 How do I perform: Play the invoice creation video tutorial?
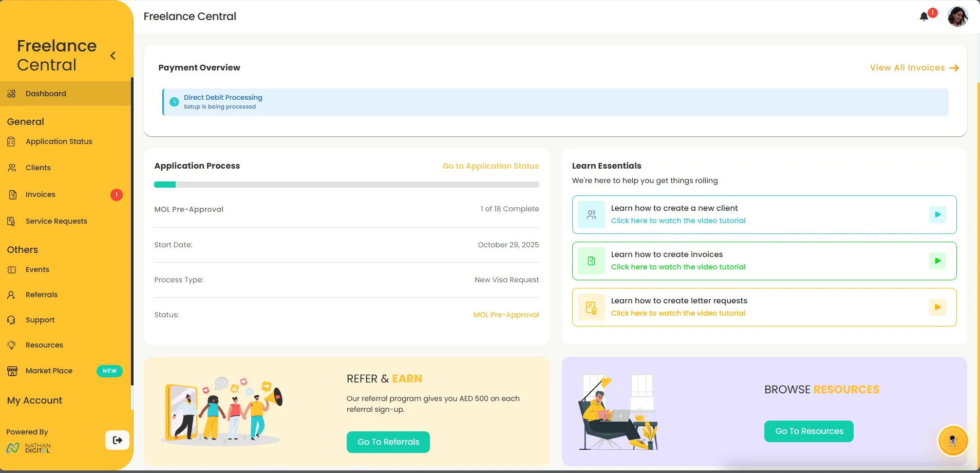coord(937,261)
